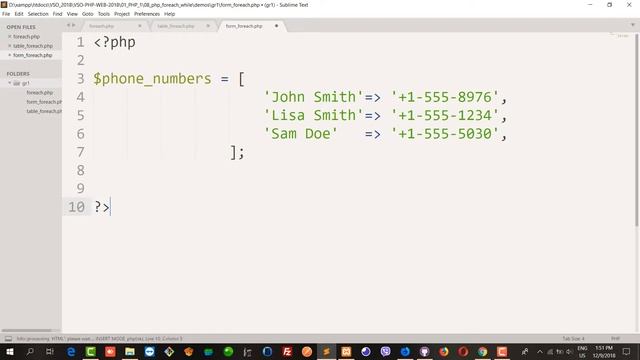This screenshot has height=360, width=640.
Task: Open TeamViewer from taskbar
Action: pos(149,351)
